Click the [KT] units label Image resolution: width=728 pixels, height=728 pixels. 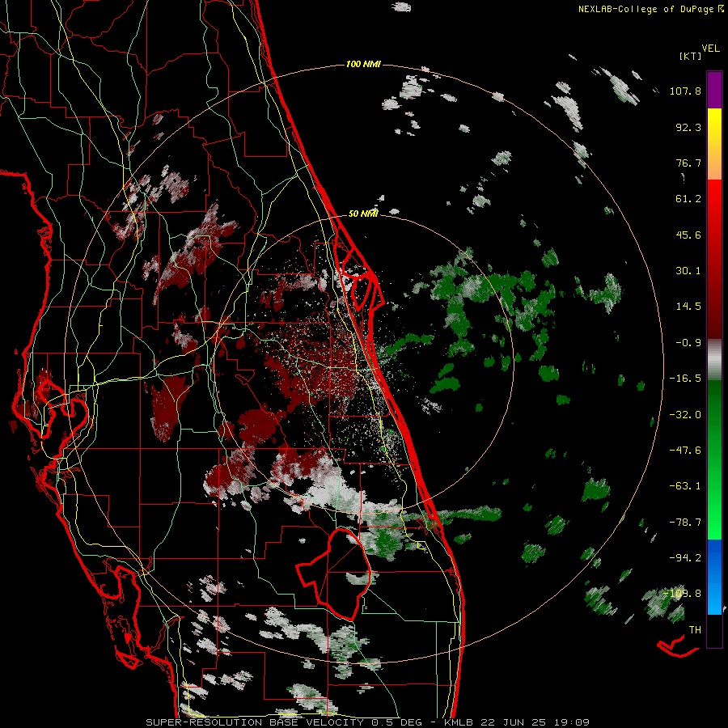tap(691, 56)
